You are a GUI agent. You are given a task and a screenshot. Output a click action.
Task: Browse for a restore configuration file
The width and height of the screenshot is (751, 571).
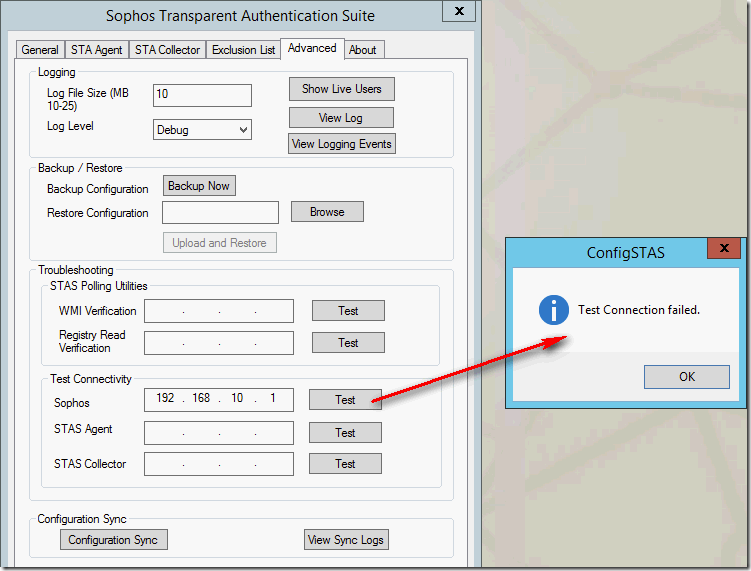click(327, 212)
